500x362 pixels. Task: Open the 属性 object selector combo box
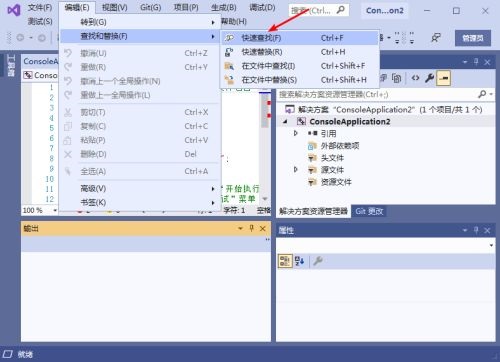point(386,245)
